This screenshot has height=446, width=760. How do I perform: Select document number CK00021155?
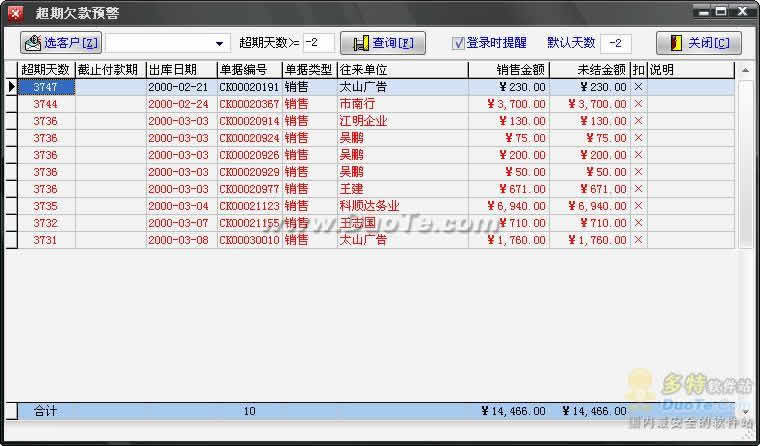(250, 223)
